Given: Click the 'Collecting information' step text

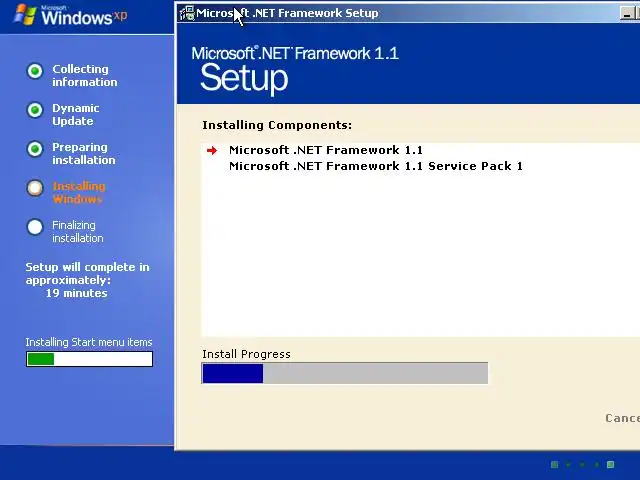Looking at the screenshot, I should click(84, 76).
